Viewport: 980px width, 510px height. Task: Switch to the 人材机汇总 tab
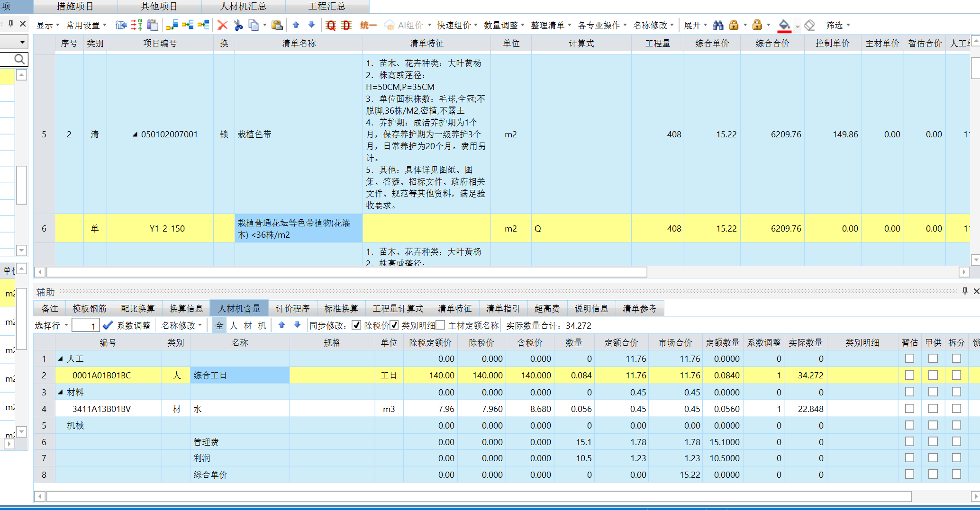244,7
